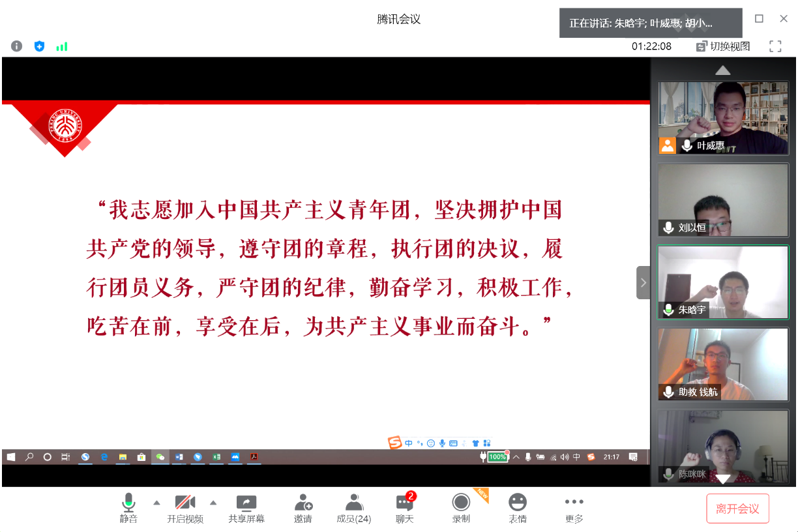The height and width of the screenshot is (532, 798).
Task: Open the 成员(24) members list
Action: (354, 509)
